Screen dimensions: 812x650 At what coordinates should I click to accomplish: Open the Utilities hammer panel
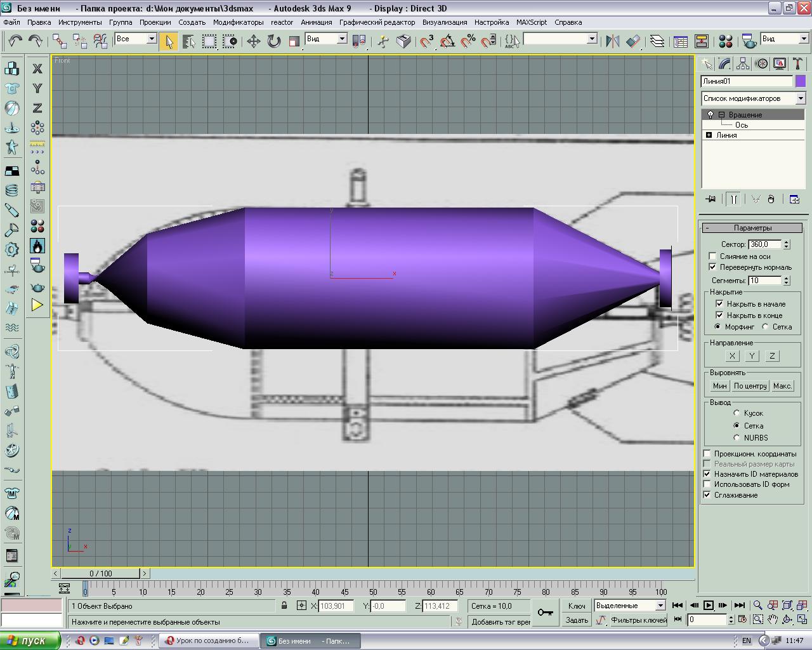798,63
